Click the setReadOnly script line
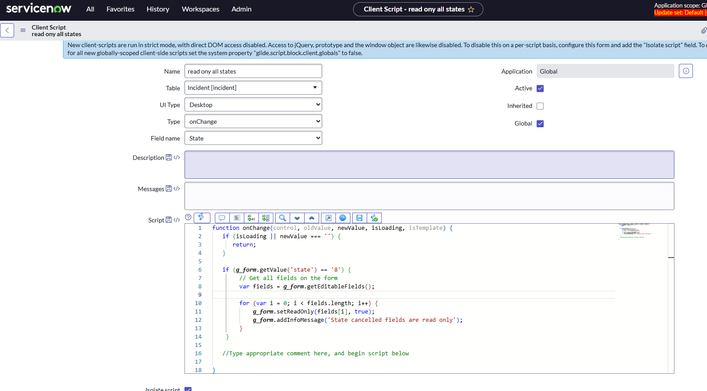Viewport: 707px width, 391px height. pyautogui.click(x=313, y=312)
